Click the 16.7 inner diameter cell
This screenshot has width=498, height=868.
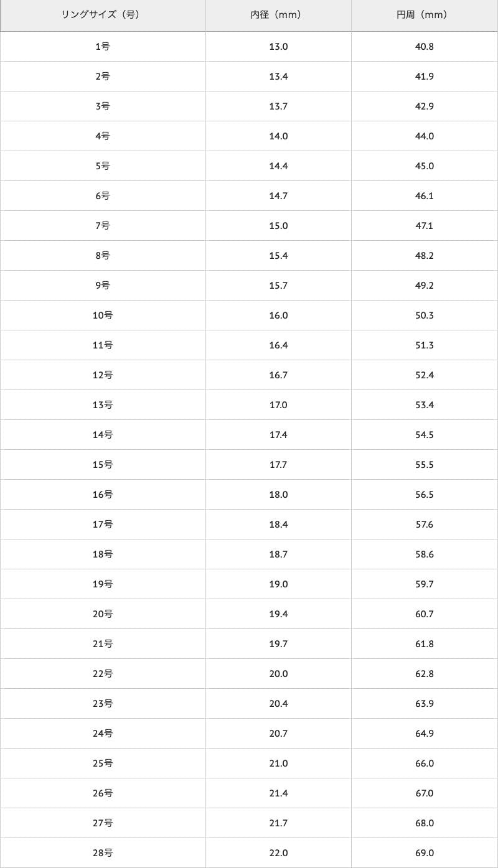(x=278, y=375)
